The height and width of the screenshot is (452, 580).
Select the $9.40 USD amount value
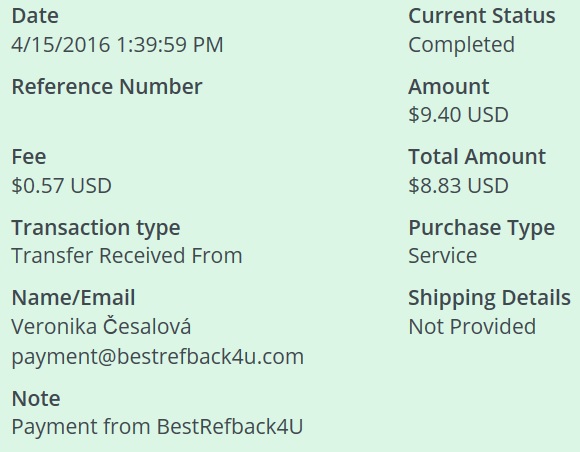pyautogui.click(x=458, y=115)
